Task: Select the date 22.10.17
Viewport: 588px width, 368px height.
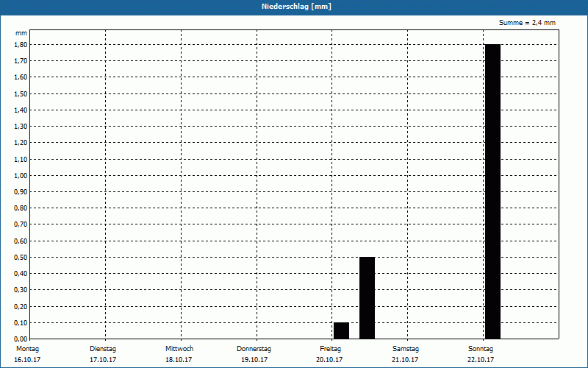Action: 481,360
